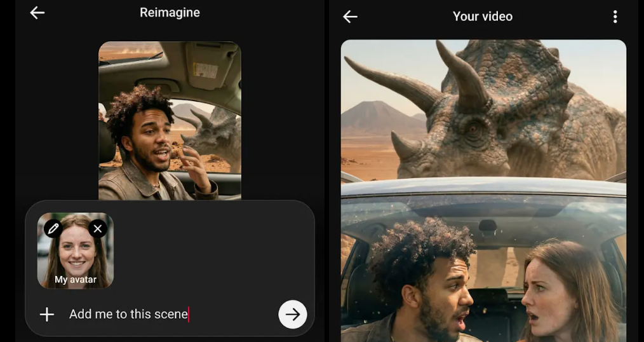
Task: Tap the rear-view mirror in the video
Action: (x=488, y=227)
